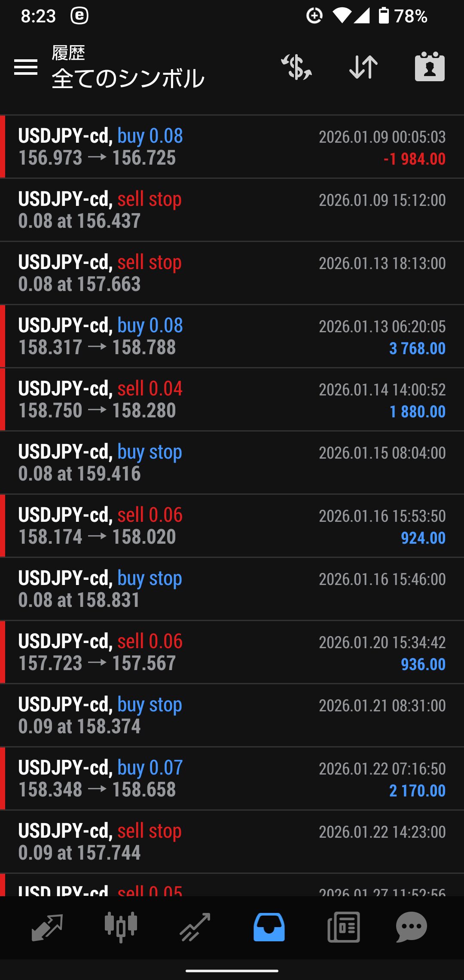464x980 pixels.
Task: Tap the sell 0.06 trade with 924.00 profit
Action: click(232, 526)
